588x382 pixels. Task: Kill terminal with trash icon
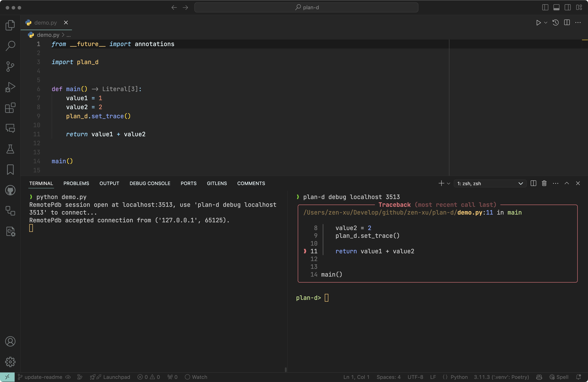coord(544,183)
